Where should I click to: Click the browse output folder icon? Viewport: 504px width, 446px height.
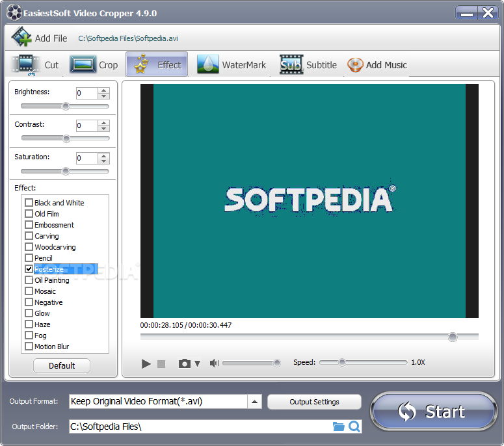pos(338,426)
